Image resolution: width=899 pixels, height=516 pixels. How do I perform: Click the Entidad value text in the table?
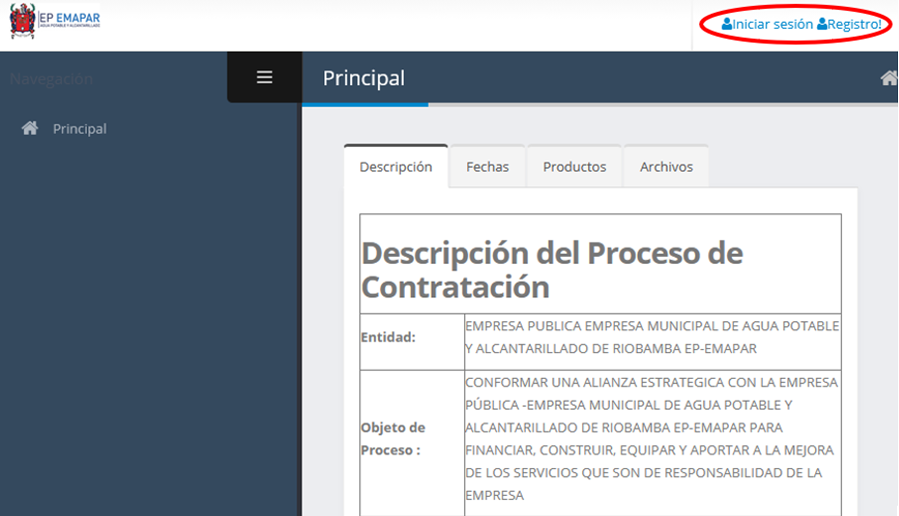(x=652, y=337)
